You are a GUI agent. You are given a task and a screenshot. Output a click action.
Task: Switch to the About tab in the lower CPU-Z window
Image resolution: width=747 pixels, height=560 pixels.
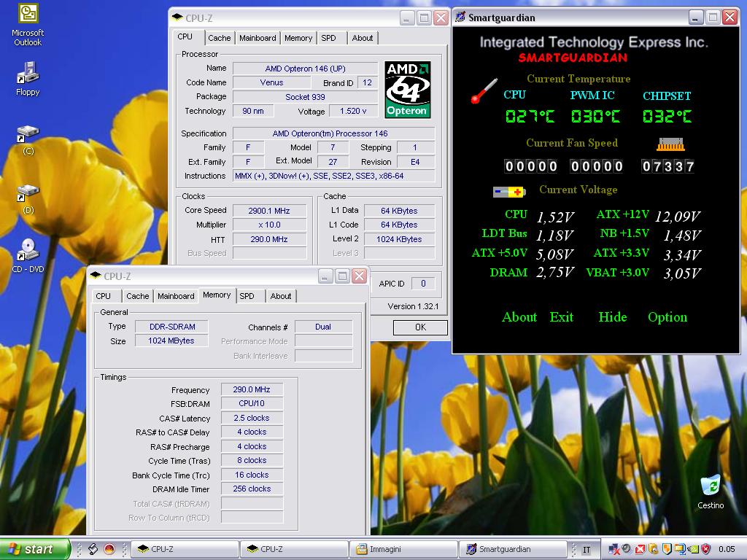click(281, 296)
